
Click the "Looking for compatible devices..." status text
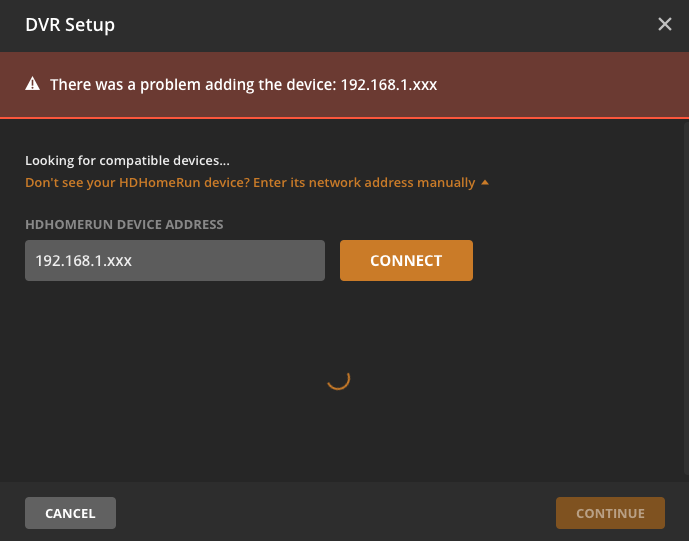point(127,160)
